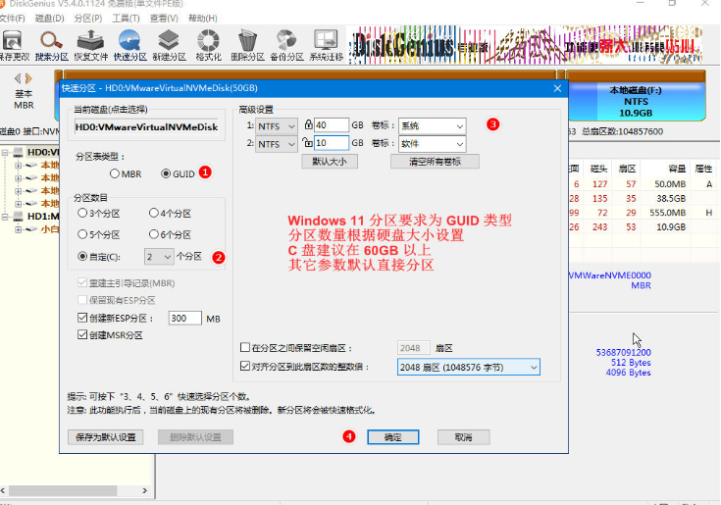Enable 在分区之间保留空闲扇区 checkbox
721x505 pixels.
(246, 348)
